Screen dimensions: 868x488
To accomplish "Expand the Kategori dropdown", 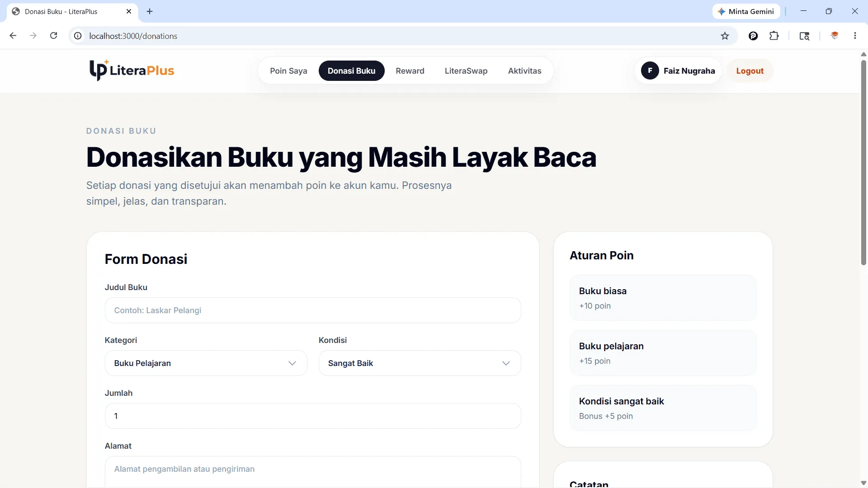I will click(206, 363).
